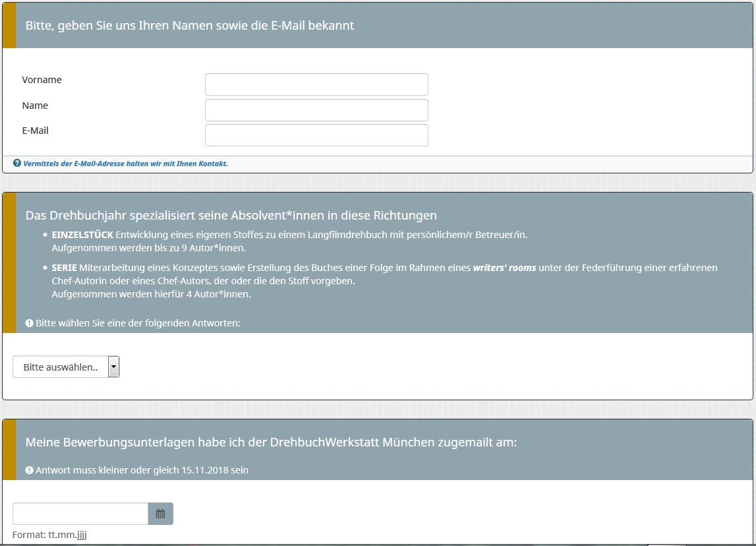Screen dimensions: 756x546
Task: Click exclamation icon beside 'Antwort muss kleiner'
Action: tap(29, 470)
